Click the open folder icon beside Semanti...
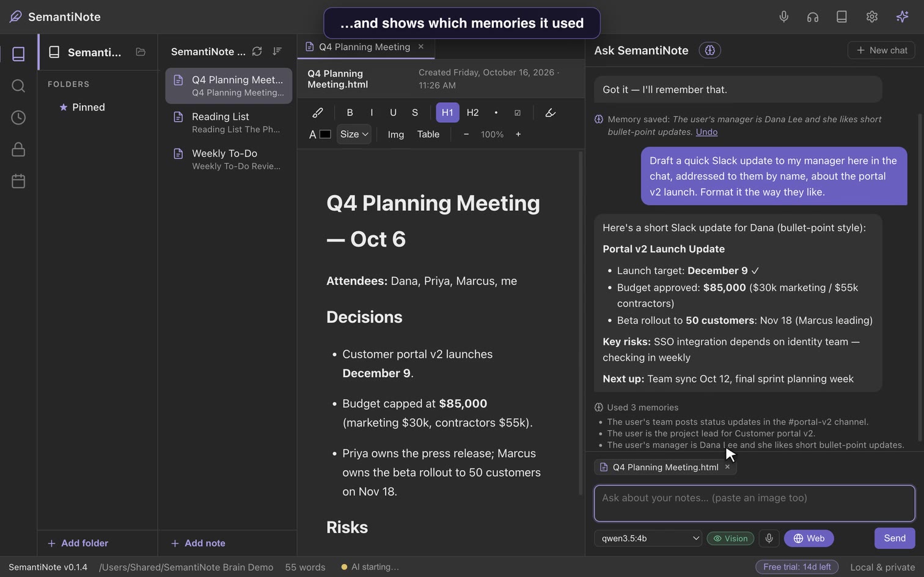The image size is (924, 577). click(x=141, y=52)
